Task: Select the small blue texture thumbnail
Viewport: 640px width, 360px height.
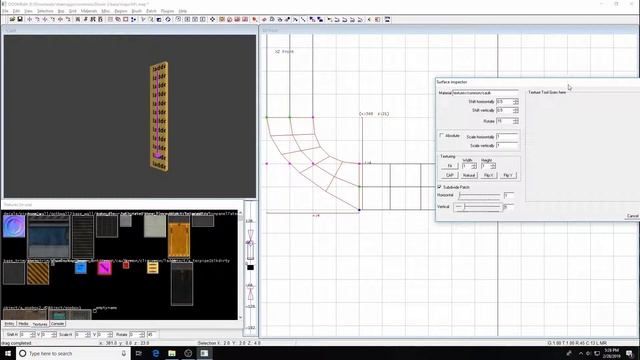Action: coord(81,268)
